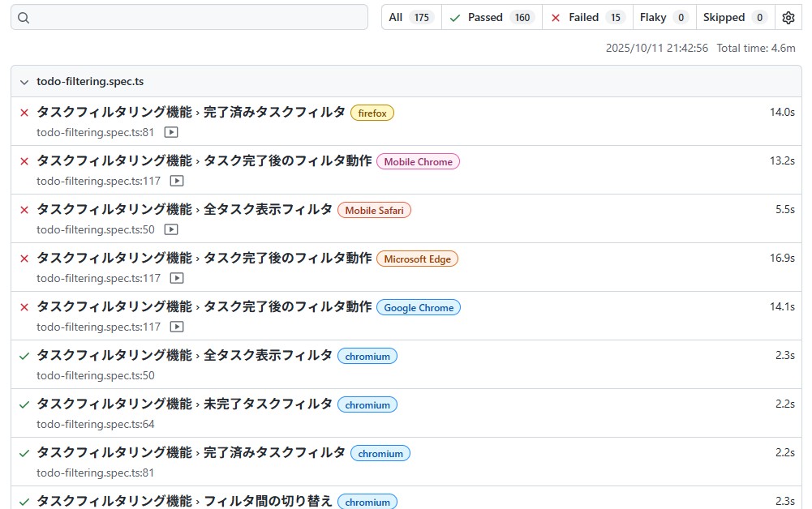
Task: Open video icon for Mobile Chrome test
Action: pyautogui.click(x=177, y=181)
